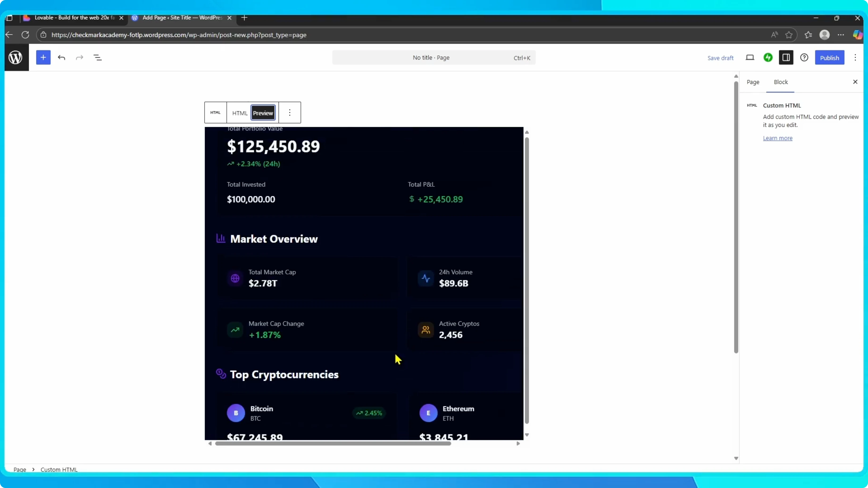Click the Custom HTML block type icon
The height and width of the screenshot is (488, 868).
click(215, 112)
